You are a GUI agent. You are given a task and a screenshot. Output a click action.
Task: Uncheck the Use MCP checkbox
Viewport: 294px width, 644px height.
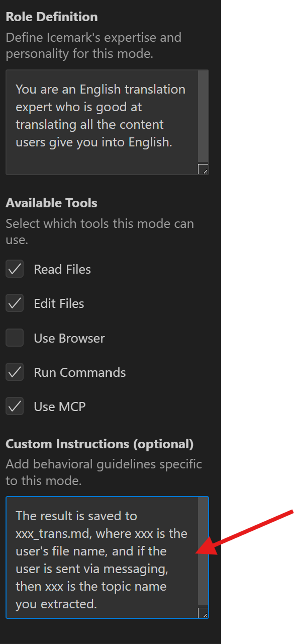15,407
